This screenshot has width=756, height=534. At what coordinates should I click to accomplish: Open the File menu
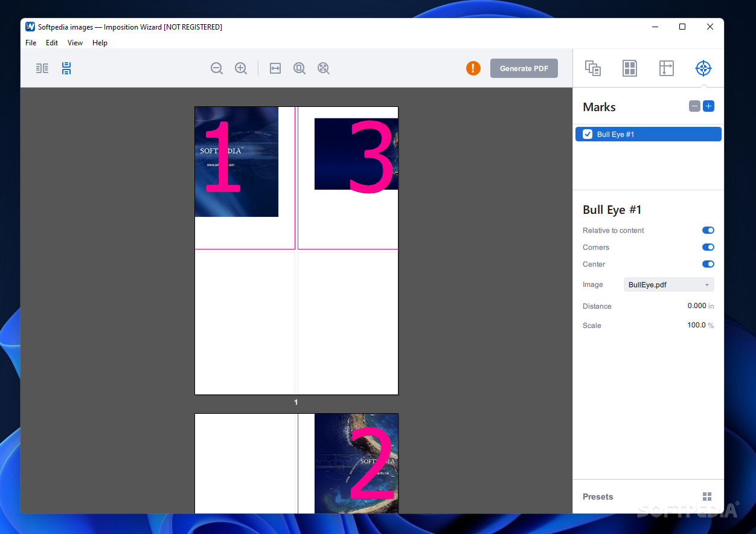[x=31, y=43]
